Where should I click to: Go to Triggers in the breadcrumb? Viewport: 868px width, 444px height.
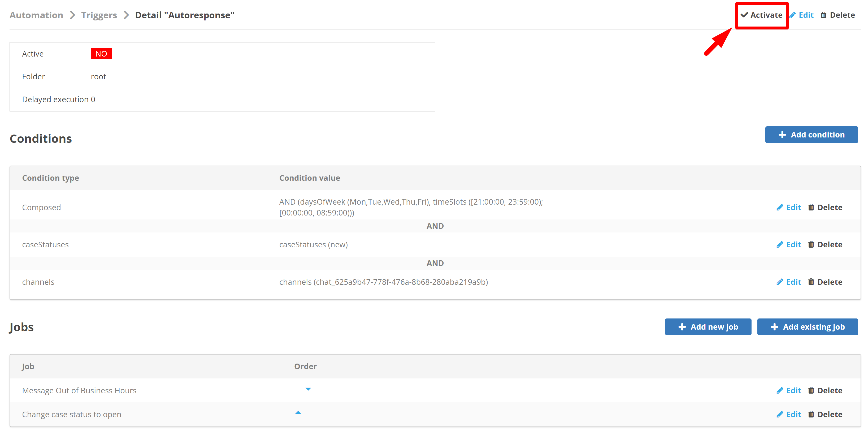(99, 15)
